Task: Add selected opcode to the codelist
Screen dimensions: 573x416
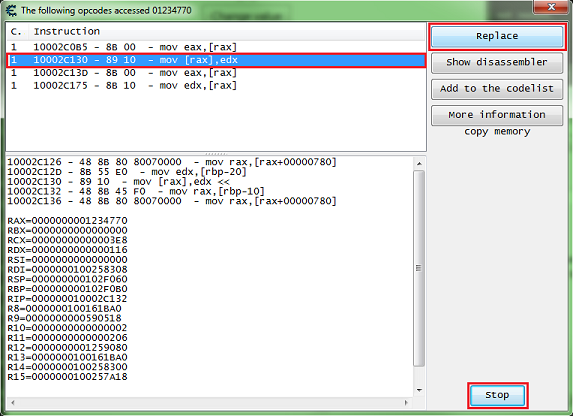Action: 497,89
